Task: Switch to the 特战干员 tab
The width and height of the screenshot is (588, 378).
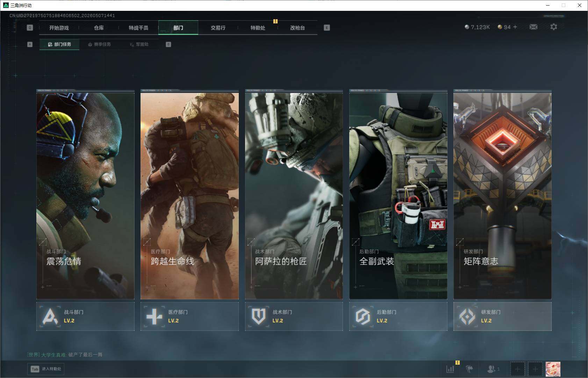Action: tap(138, 28)
